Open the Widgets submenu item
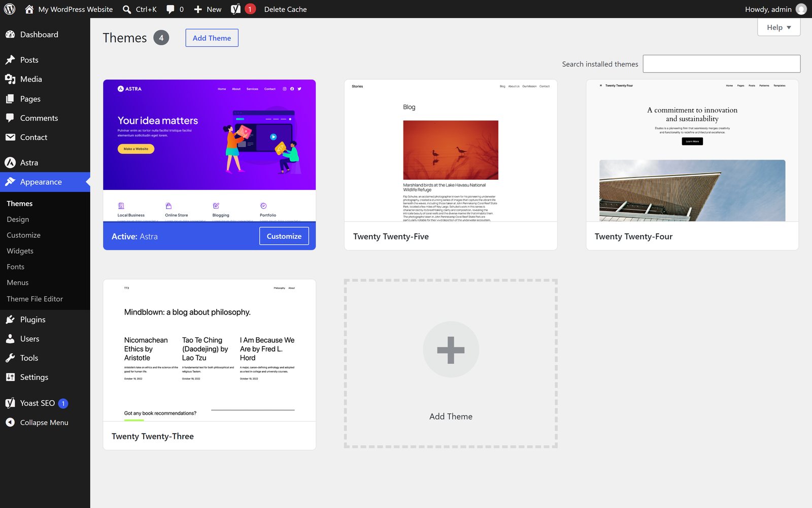The width and height of the screenshot is (812, 508). tap(20, 251)
